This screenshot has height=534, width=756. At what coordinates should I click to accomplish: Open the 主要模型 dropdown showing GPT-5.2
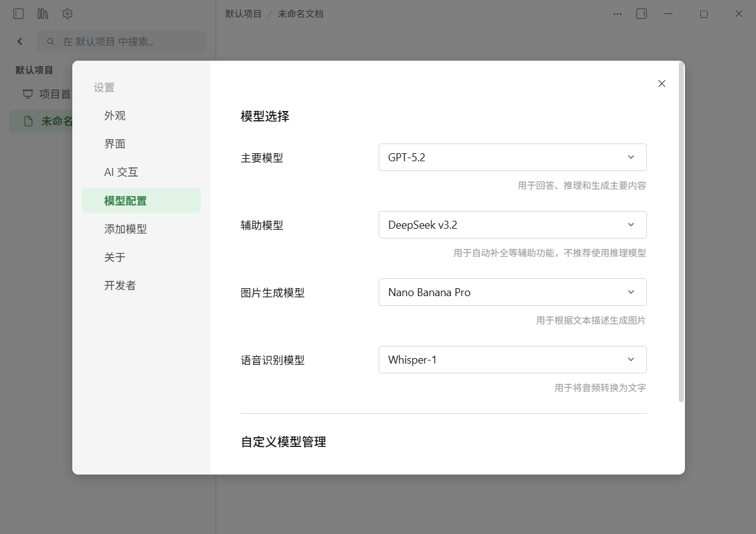(x=512, y=157)
